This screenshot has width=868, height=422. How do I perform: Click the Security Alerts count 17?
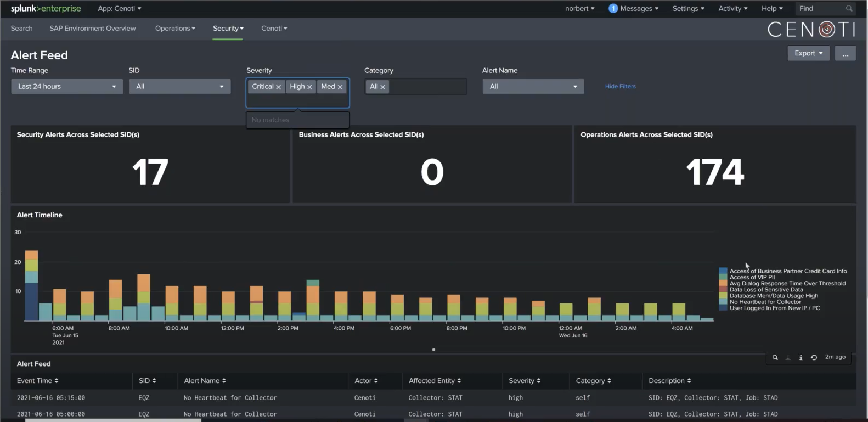click(150, 172)
